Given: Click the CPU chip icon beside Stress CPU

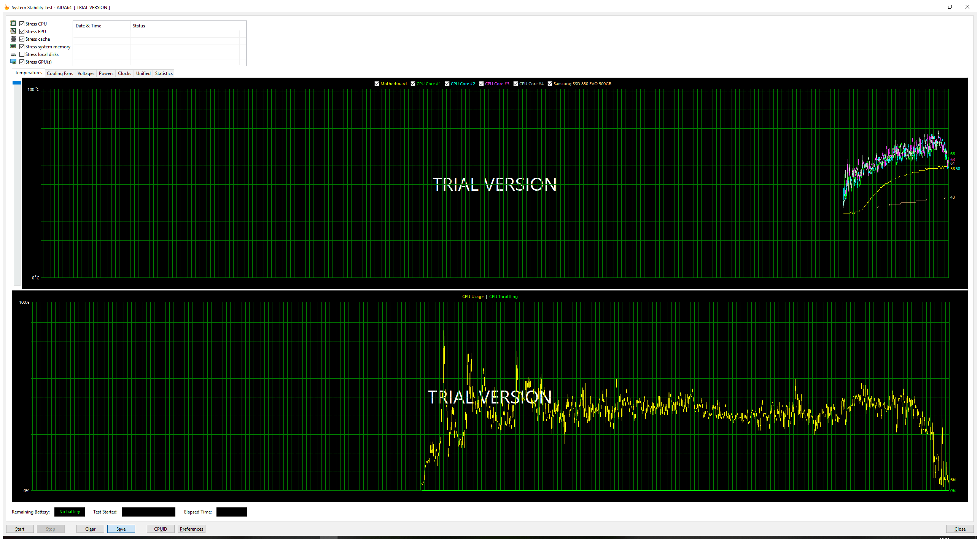Looking at the screenshot, I should click(13, 24).
